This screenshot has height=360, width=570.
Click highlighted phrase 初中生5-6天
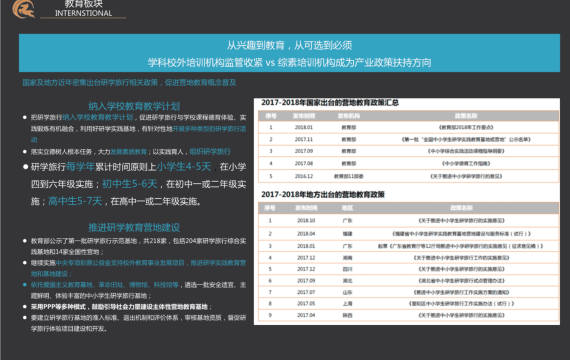[x=129, y=184]
